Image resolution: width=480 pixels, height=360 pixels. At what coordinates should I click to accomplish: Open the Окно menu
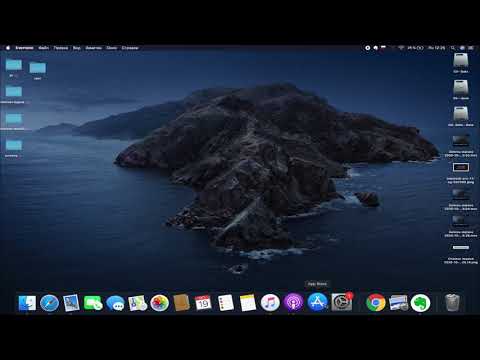pos(112,48)
